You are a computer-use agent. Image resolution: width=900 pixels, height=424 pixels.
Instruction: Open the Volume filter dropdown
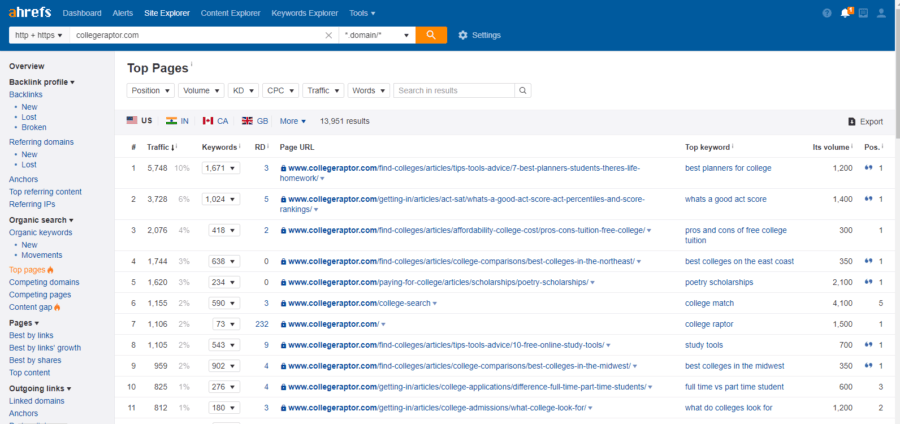pyautogui.click(x=201, y=91)
